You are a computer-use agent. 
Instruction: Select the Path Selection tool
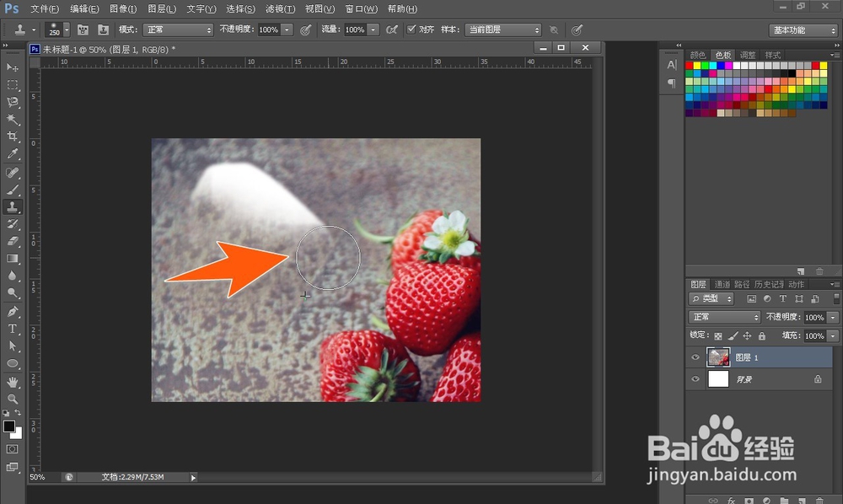tap(12, 346)
